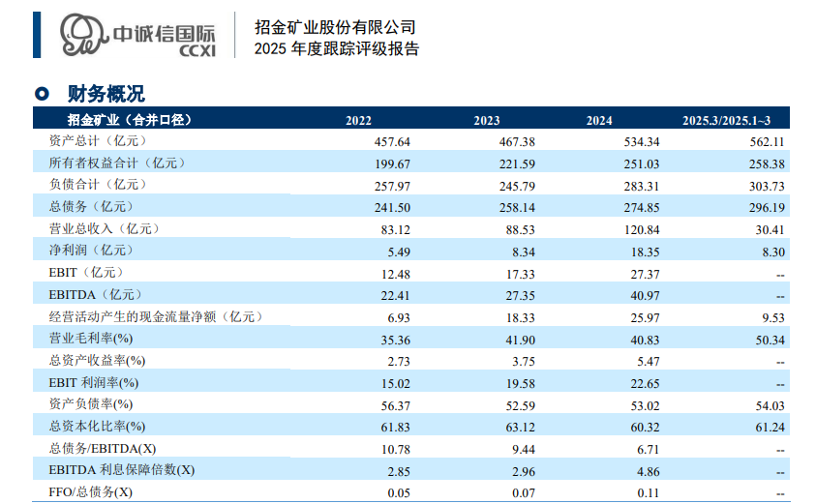Select row label 营业毛利率(%)
Image resolution: width=816 pixels, height=504 pixels.
pyautogui.click(x=91, y=339)
